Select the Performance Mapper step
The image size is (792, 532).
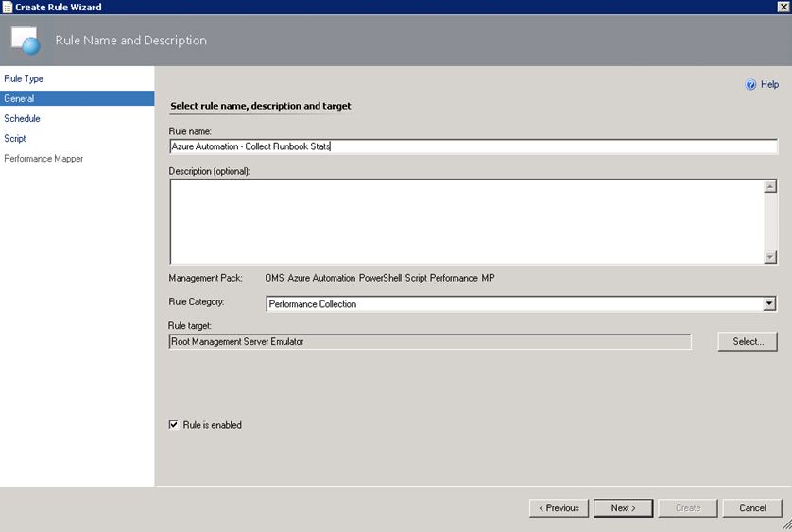point(43,159)
